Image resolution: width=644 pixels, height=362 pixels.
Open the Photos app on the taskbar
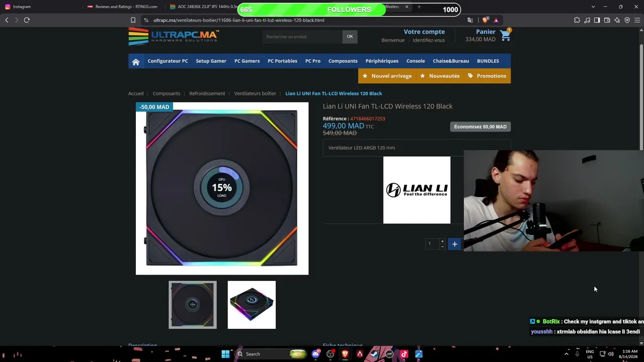coord(419,354)
